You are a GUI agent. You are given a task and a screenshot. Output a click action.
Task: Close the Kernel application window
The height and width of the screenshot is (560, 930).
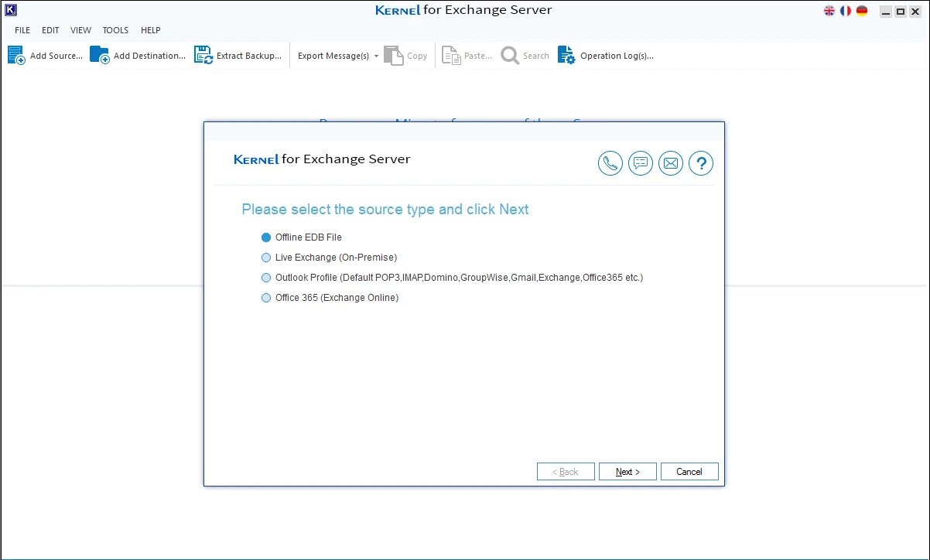[915, 11]
